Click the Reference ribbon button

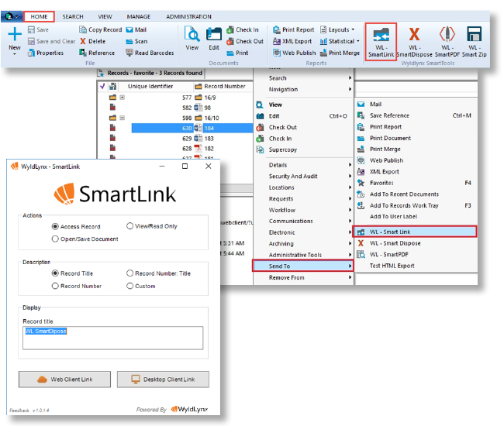pos(97,53)
